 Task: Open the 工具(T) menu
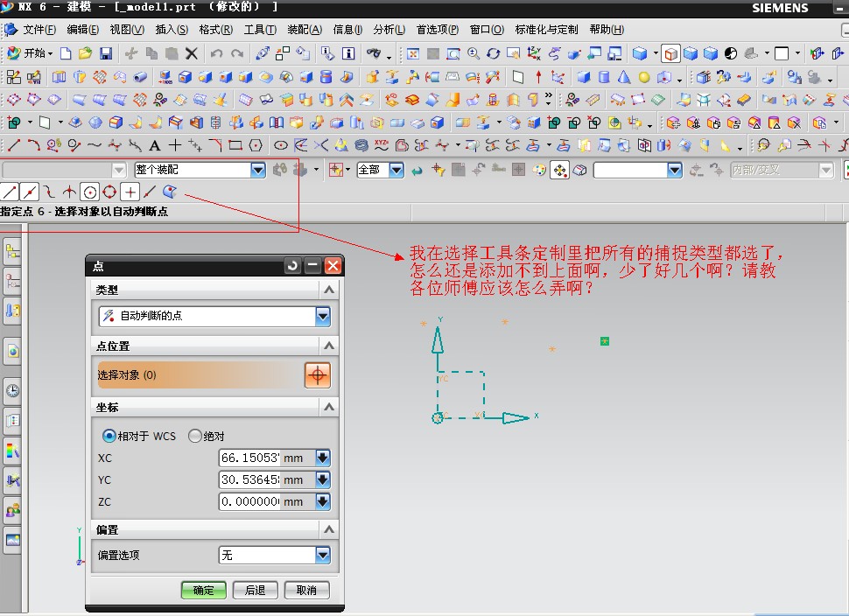coord(260,30)
